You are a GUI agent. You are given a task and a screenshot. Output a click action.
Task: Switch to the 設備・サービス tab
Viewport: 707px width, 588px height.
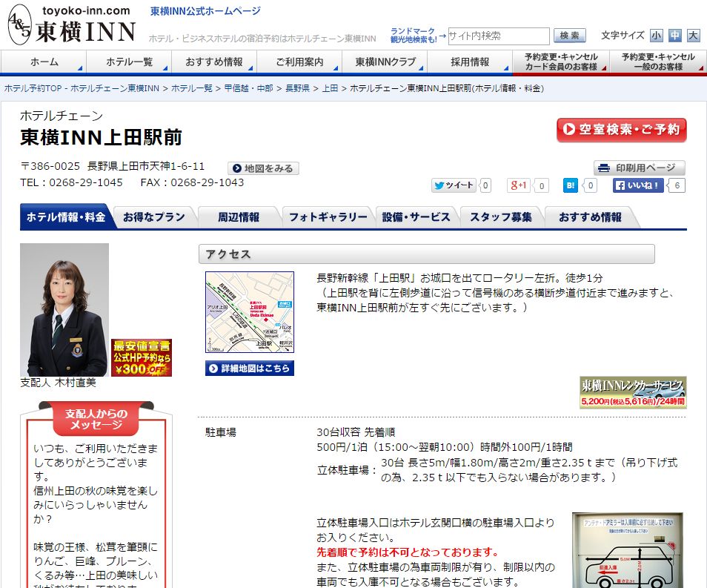[x=416, y=217]
